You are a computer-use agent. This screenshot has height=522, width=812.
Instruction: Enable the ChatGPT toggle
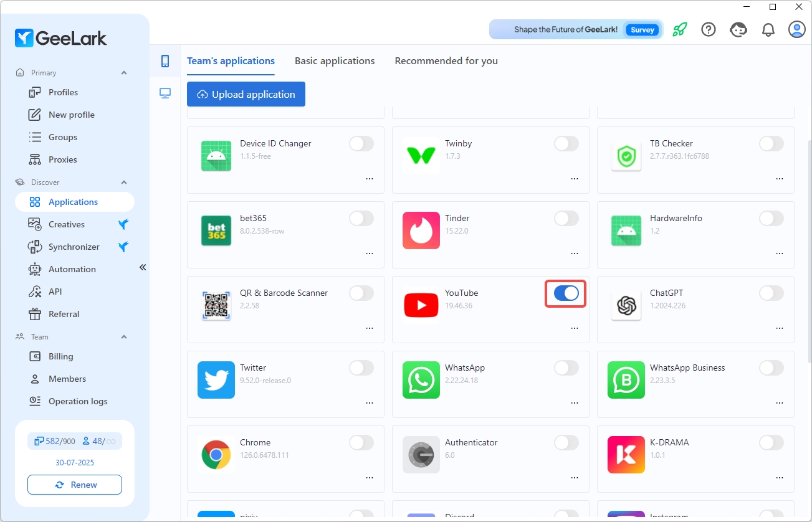pos(771,293)
